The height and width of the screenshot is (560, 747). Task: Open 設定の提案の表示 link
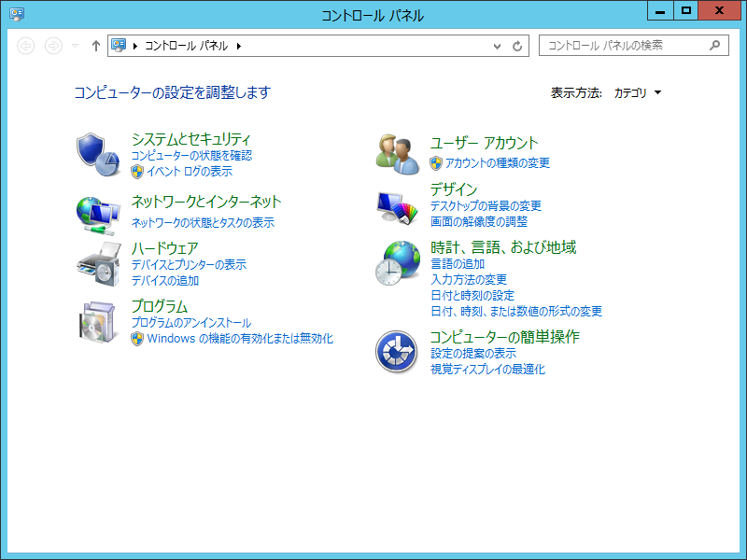click(473, 354)
